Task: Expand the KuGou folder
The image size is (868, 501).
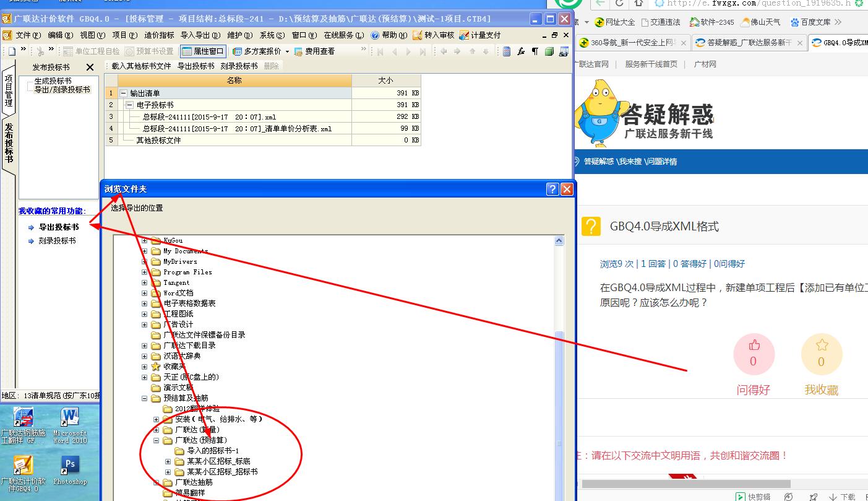Action: pos(145,241)
